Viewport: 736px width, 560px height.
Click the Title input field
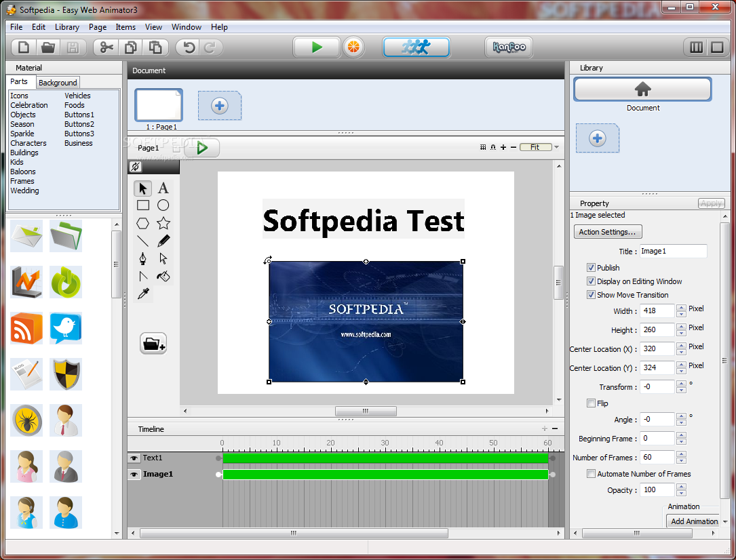(x=673, y=251)
